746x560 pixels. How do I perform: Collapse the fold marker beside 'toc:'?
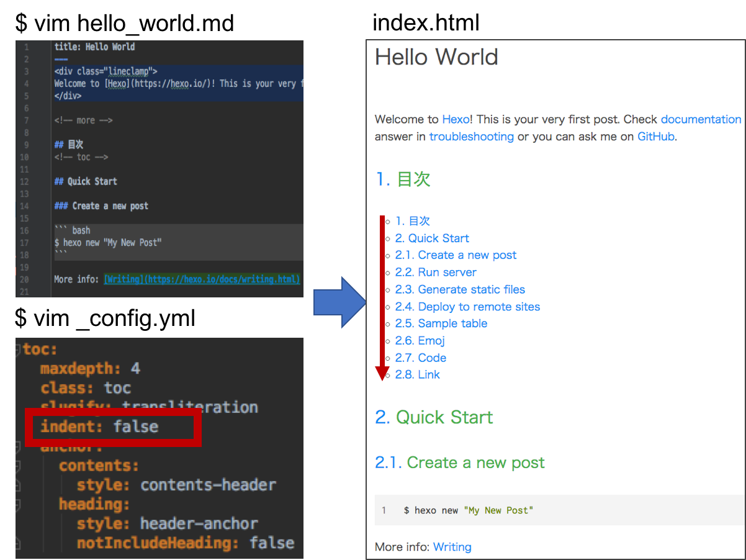coord(19,350)
